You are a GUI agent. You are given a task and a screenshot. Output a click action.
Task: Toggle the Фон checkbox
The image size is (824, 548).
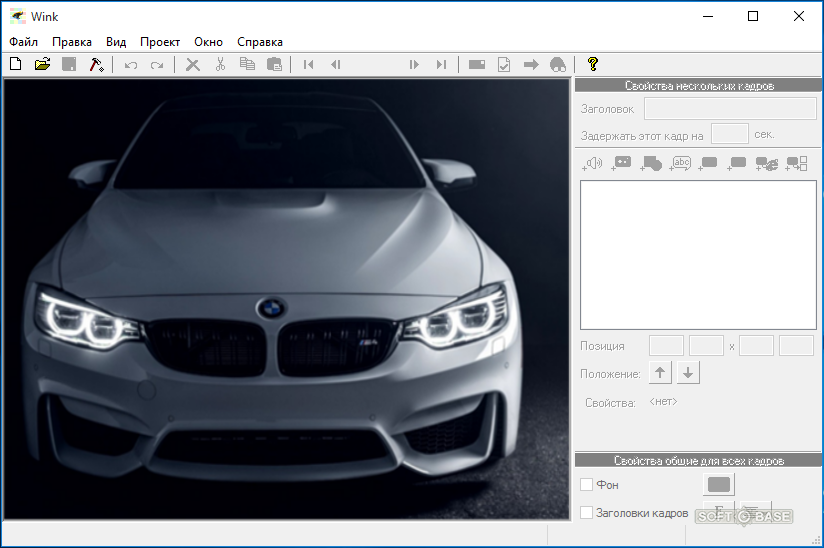point(586,484)
